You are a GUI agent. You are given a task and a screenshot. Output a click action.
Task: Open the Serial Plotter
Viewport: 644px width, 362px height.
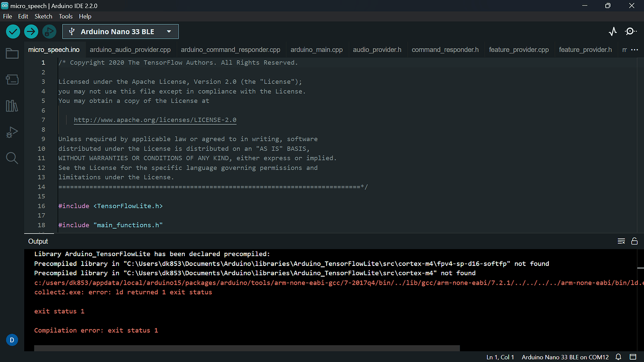613,32
